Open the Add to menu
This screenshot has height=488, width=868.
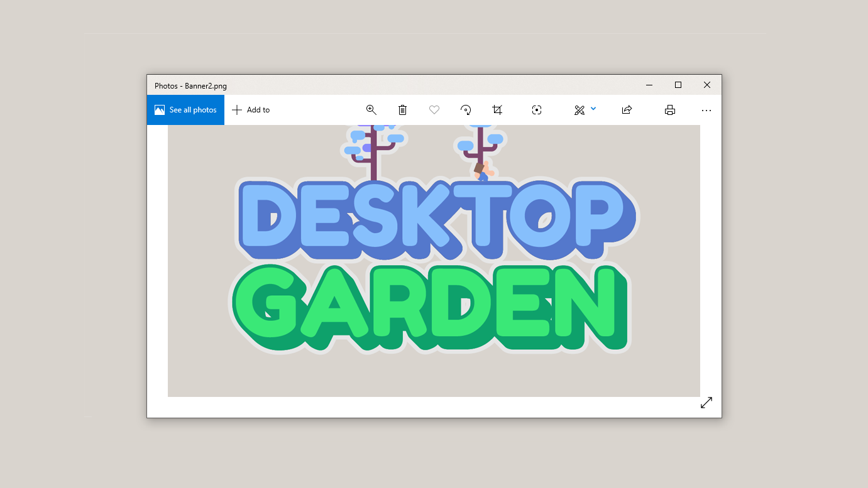click(x=251, y=110)
